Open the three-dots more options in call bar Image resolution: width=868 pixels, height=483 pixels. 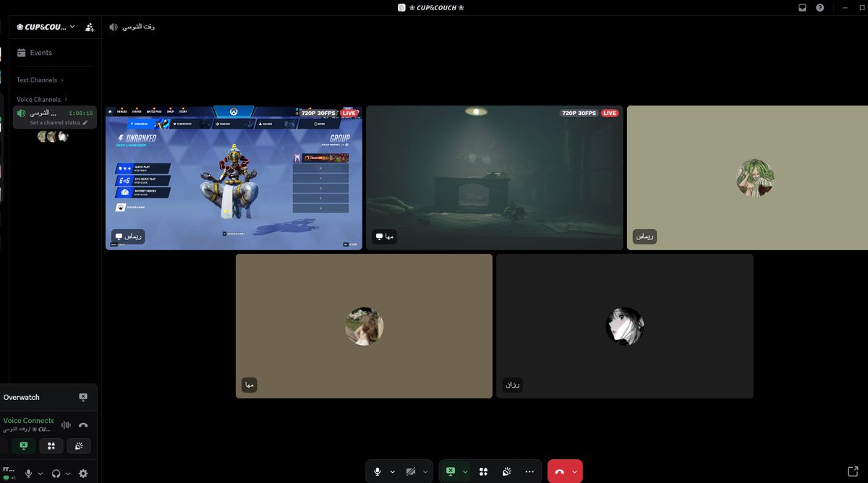pos(529,471)
